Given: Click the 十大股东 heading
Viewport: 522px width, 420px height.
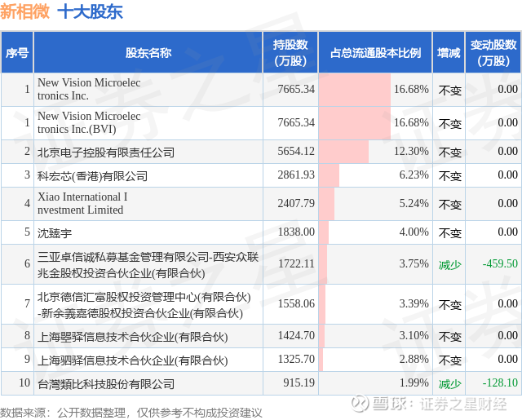Looking at the screenshot, I should [x=90, y=11].
